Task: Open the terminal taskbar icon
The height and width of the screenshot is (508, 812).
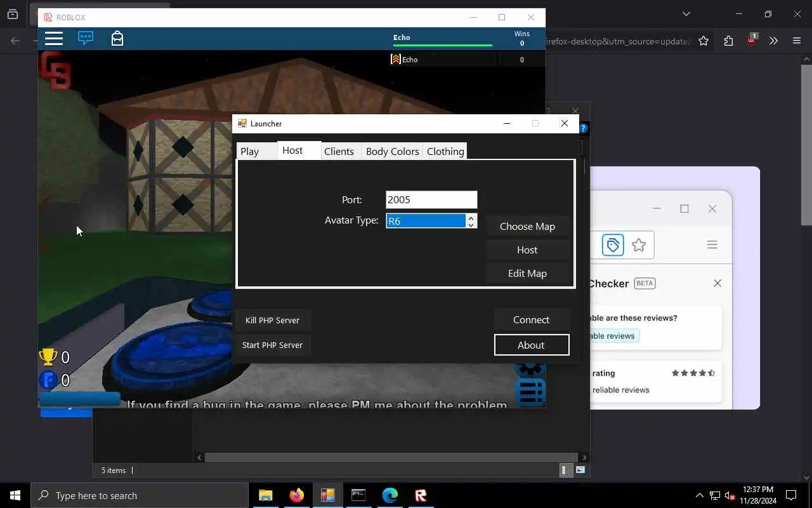Action: 358,495
